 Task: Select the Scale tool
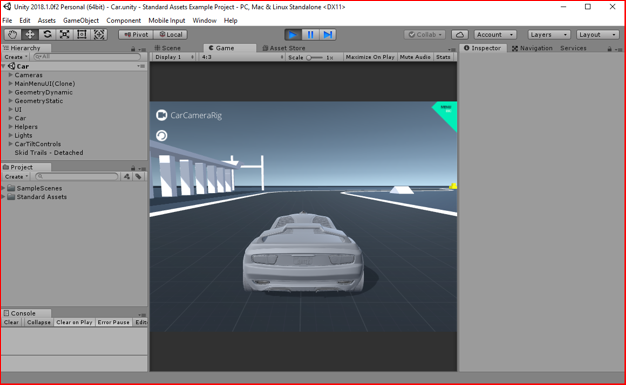click(x=64, y=35)
